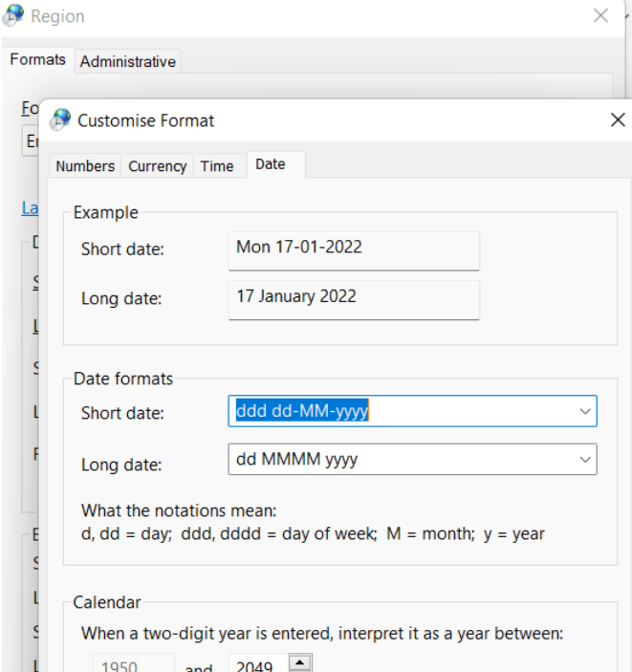
Task: Click the Short date example value Mon 17-01-2022
Action: pos(299,247)
